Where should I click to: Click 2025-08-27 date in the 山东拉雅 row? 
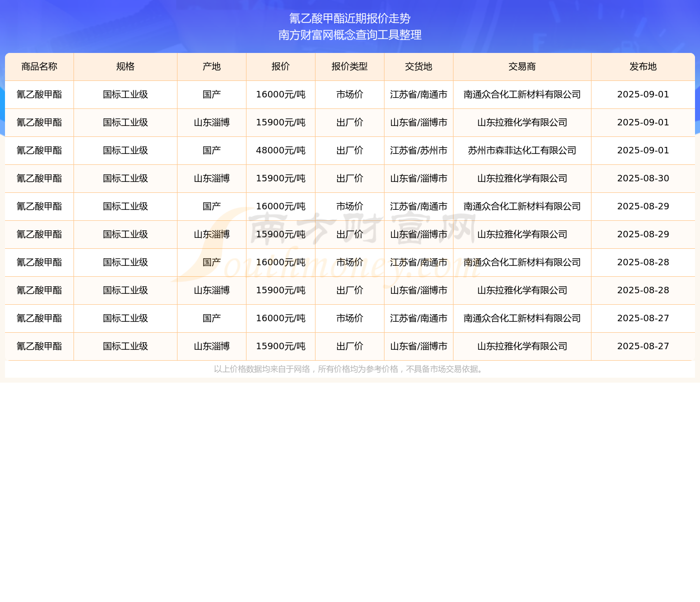pyautogui.click(x=643, y=346)
